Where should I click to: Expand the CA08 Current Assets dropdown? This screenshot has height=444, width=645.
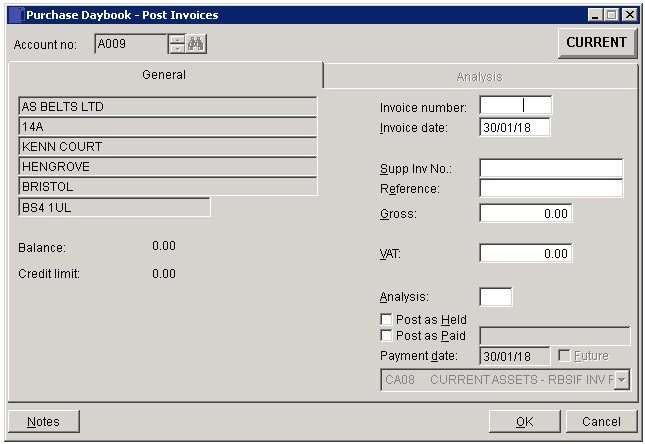click(622, 380)
